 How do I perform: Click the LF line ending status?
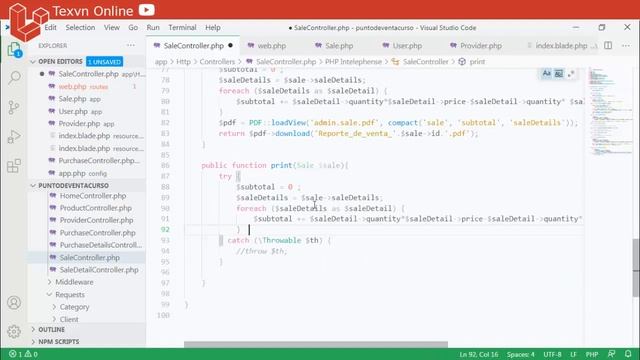point(573,354)
